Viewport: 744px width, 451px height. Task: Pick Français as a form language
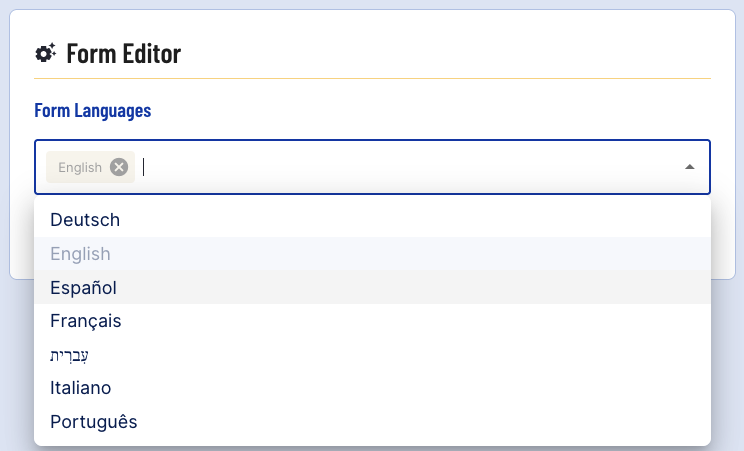85,321
